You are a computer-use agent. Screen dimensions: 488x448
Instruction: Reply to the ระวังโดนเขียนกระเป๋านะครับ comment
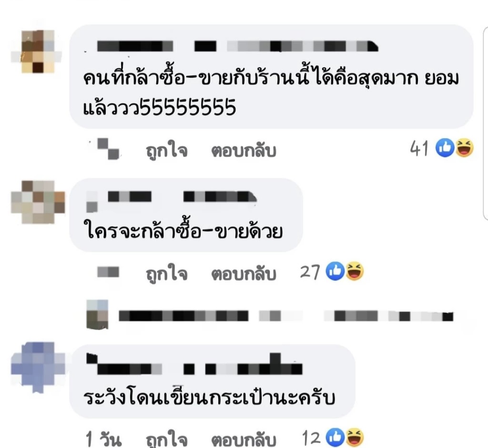pos(244,439)
